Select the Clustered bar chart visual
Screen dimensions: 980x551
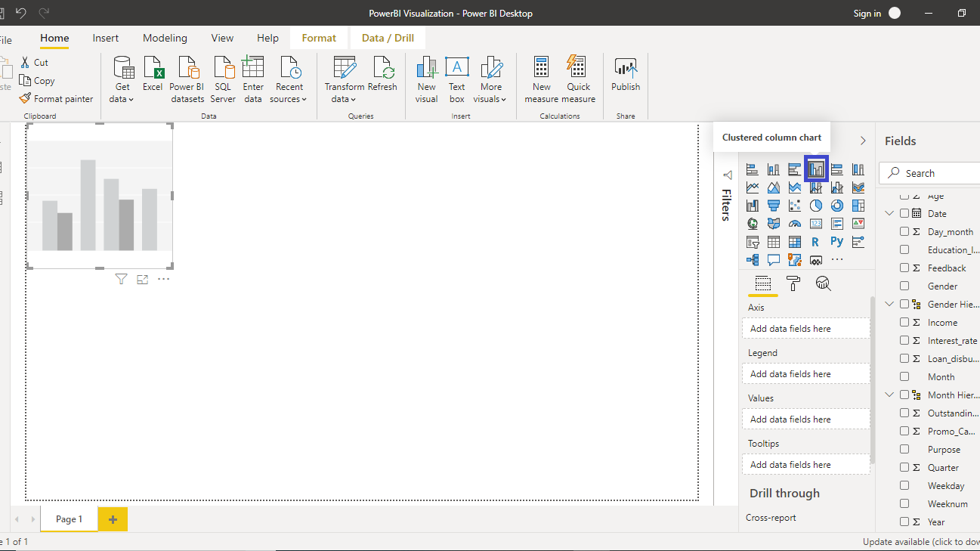click(795, 169)
